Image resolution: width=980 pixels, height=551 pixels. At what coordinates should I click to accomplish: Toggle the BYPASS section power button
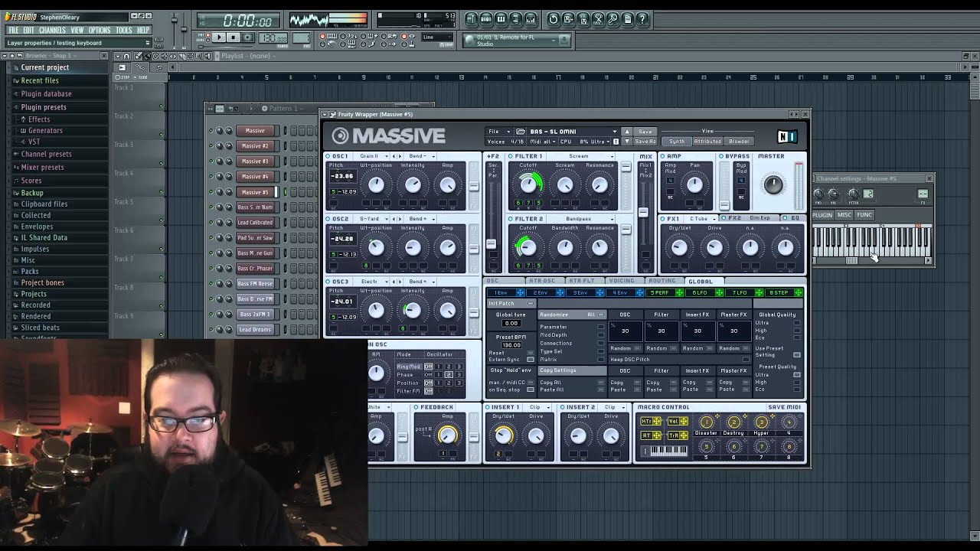[x=721, y=156]
